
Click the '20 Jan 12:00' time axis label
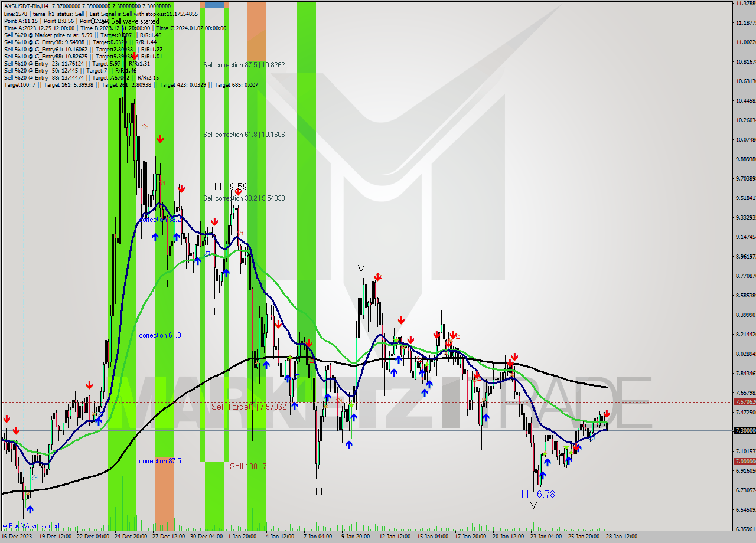tap(509, 537)
